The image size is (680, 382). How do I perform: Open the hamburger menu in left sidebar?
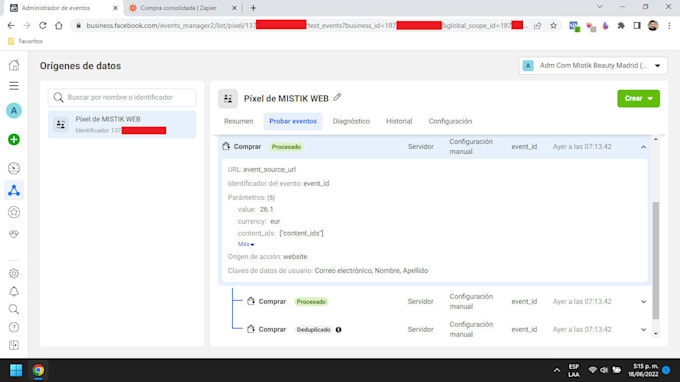coord(14,86)
